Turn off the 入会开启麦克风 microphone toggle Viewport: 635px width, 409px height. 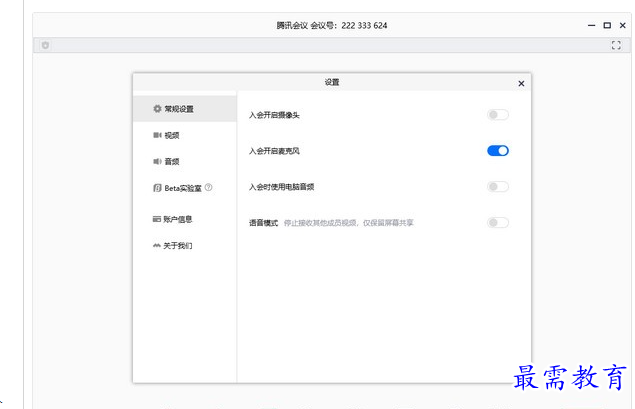498,151
